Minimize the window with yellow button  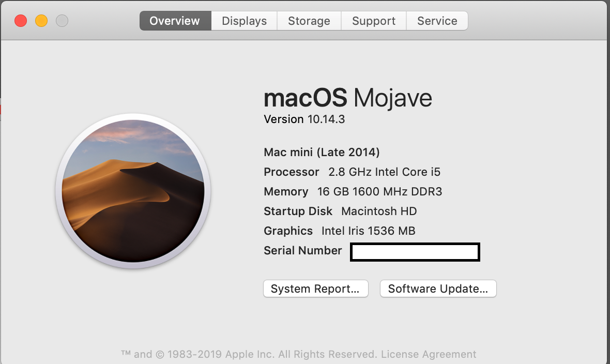coord(41,21)
